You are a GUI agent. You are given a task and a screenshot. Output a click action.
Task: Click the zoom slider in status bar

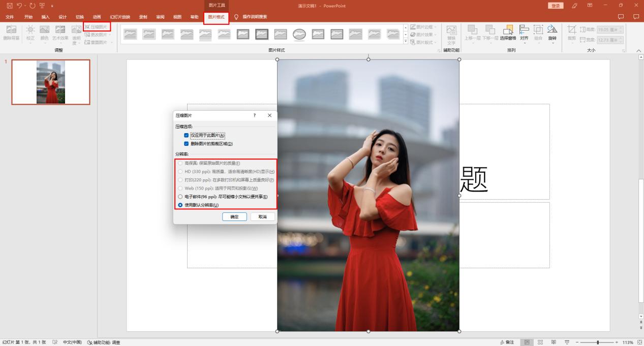[598, 342]
